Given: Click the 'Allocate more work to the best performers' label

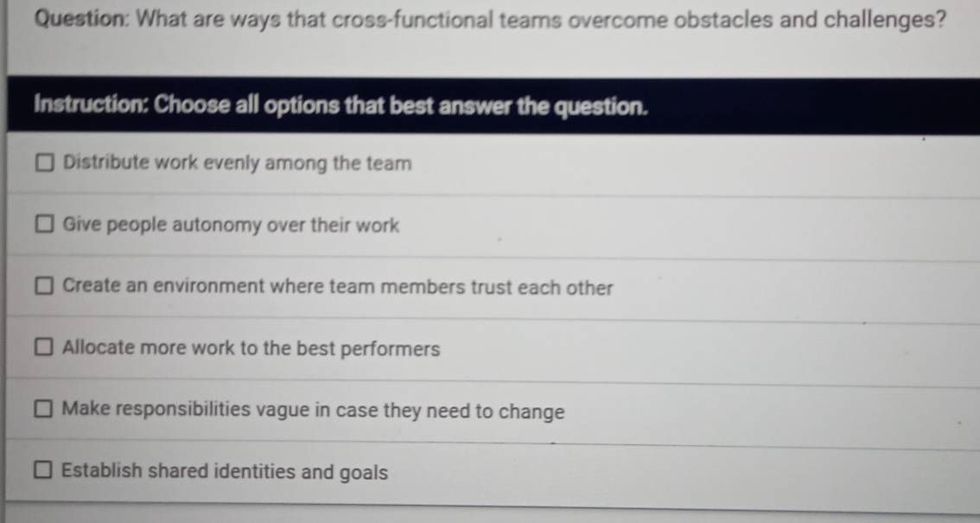Looking at the screenshot, I should (251, 349).
